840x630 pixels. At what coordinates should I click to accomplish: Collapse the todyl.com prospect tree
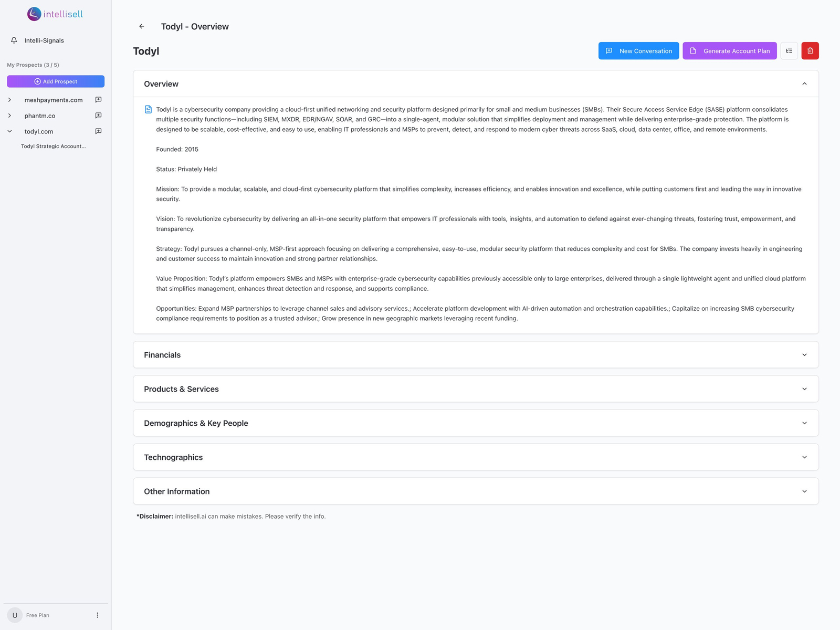click(9, 131)
